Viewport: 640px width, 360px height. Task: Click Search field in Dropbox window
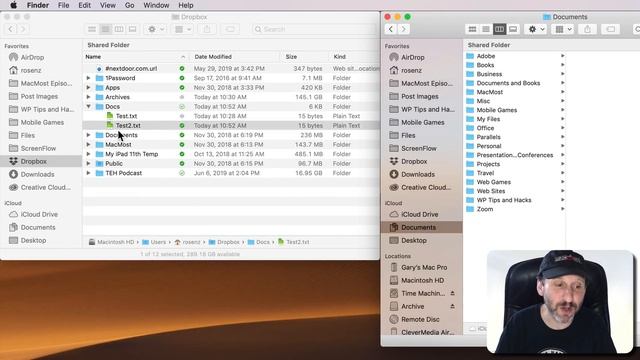(313, 29)
